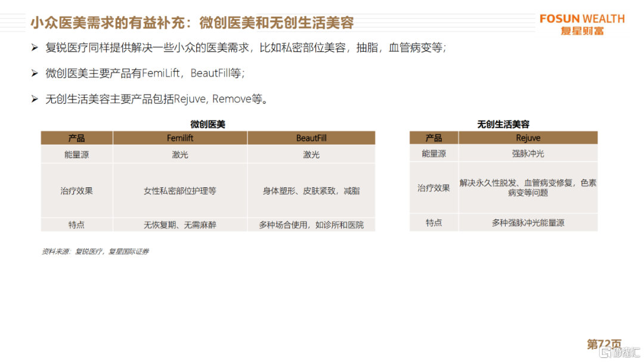This screenshot has width=644, height=362.
Task: Click the 身体塑形、皮肤紧致，减脂 cell
Action: (311, 191)
